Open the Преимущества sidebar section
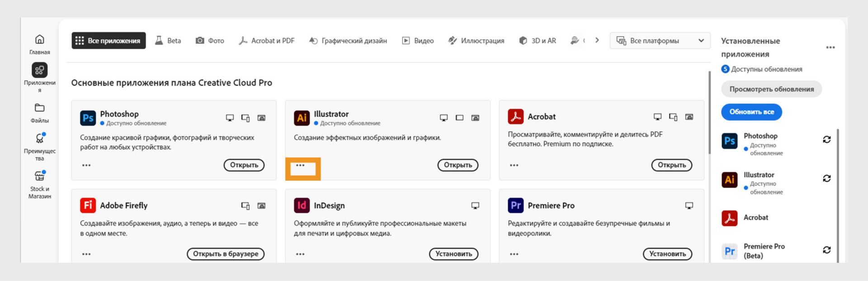The height and width of the screenshot is (281, 868). (40, 147)
